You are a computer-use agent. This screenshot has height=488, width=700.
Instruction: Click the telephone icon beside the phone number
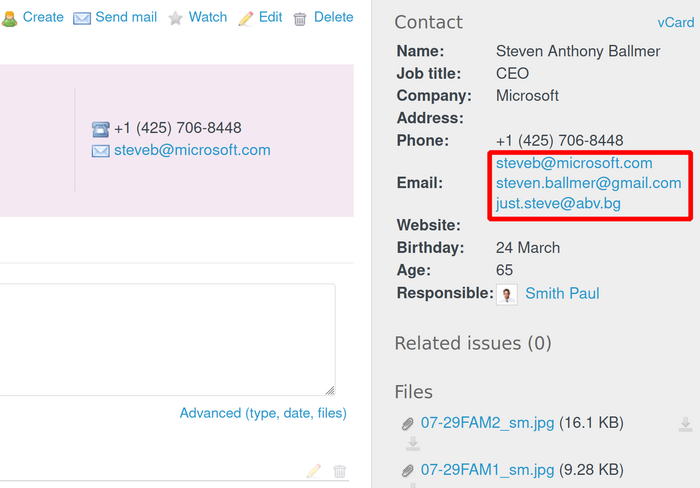coord(100,129)
